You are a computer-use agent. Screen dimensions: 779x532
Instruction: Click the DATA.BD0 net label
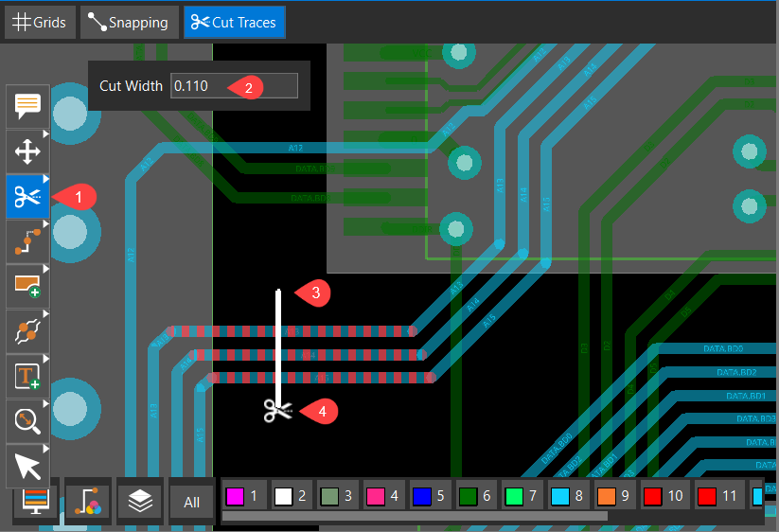(723, 348)
